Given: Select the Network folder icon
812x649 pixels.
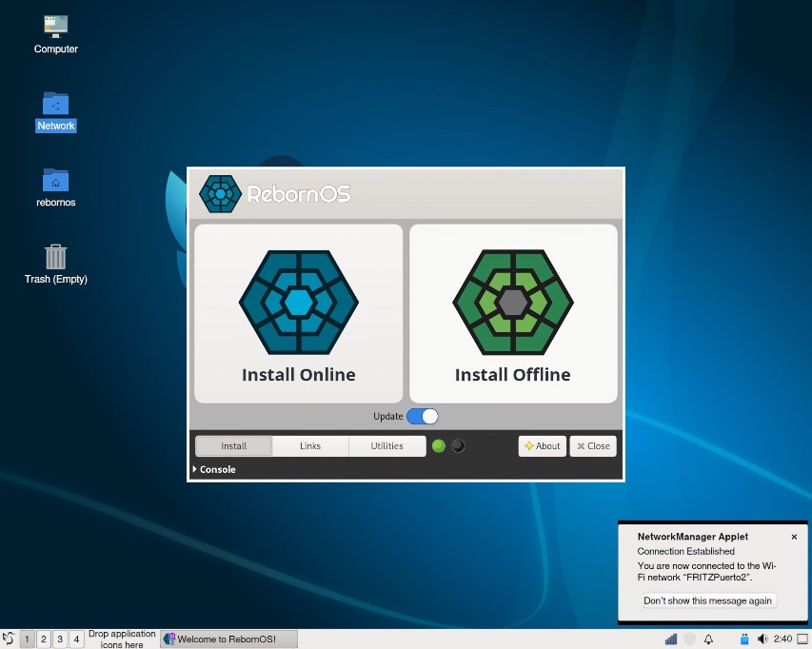Looking at the screenshot, I should (x=55, y=103).
